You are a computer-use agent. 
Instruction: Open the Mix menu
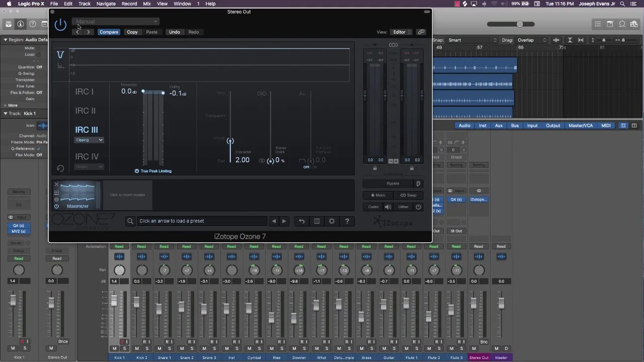(x=147, y=4)
